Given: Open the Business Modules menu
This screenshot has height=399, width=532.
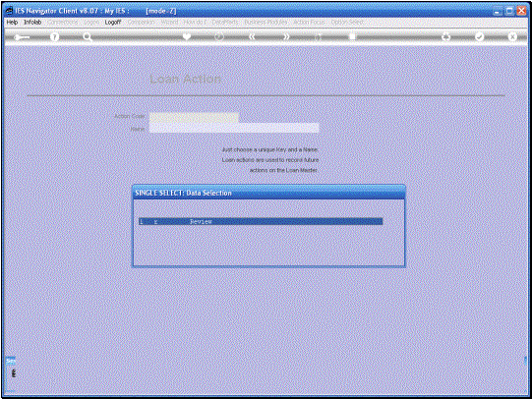Looking at the screenshot, I should click(x=266, y=22).
